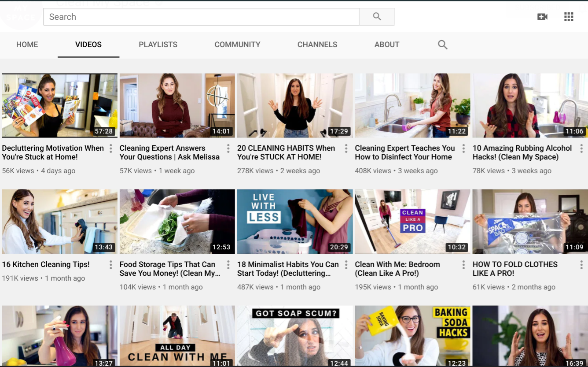The image size is (588, 367).
Task: Open 16 Kitchen Cleaning Tips! title link
Action: click(x=46, y=264)
